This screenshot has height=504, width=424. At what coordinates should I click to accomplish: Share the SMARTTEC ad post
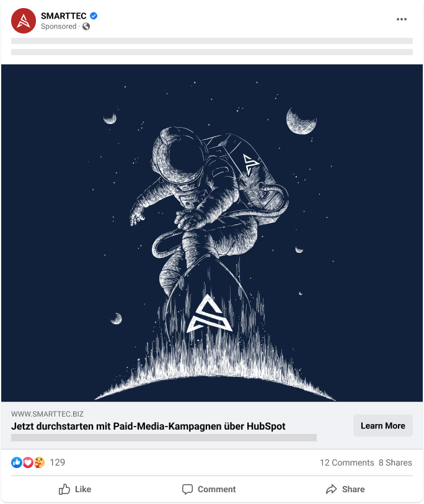click(x=345, y=489)
